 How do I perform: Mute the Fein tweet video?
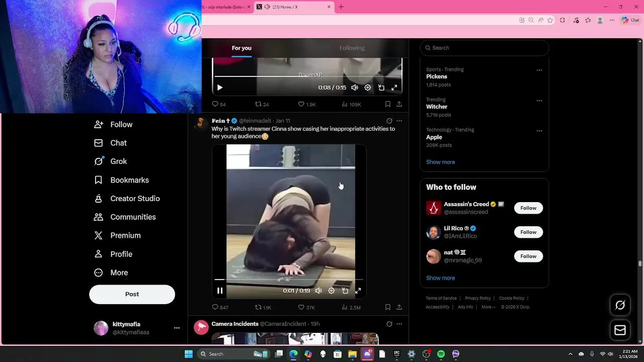point(318,291)
